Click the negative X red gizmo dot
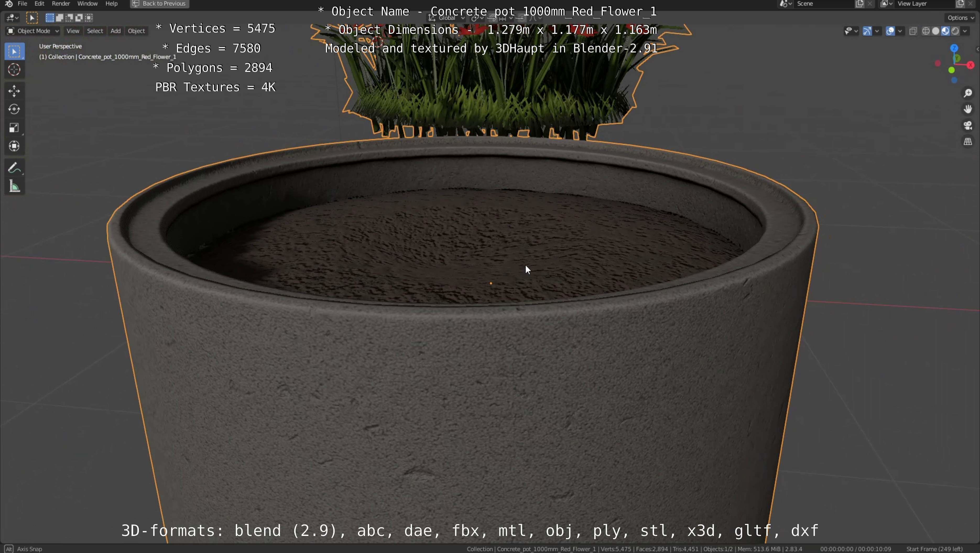The image size is (980, 553). (x=938, y=63)
